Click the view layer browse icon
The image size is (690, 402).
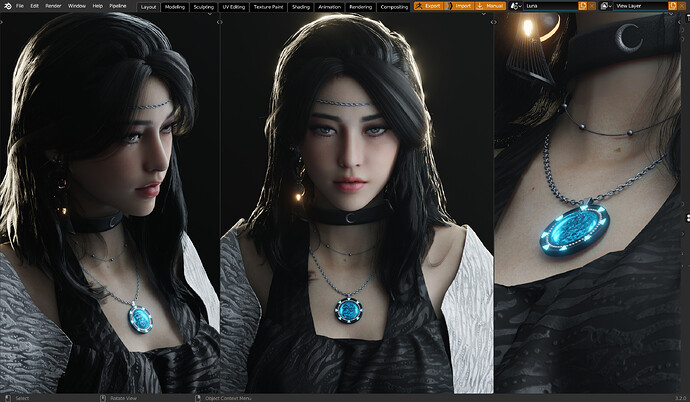coord(606,6)
